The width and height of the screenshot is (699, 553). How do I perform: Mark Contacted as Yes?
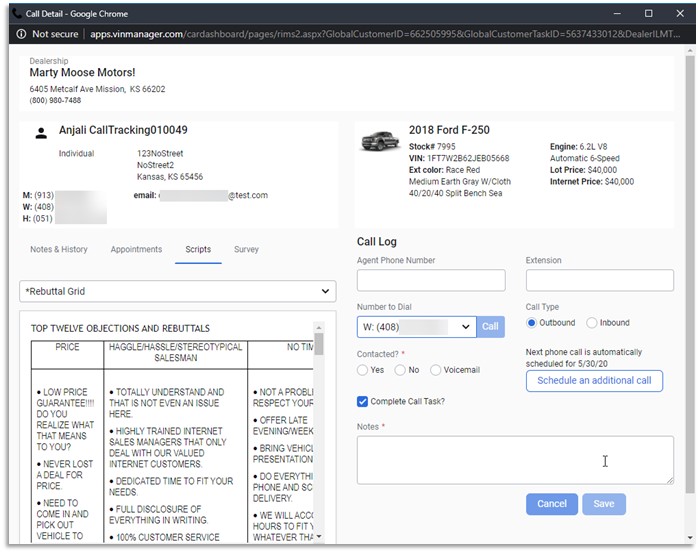pyautogui.click(x=362, y=370)
